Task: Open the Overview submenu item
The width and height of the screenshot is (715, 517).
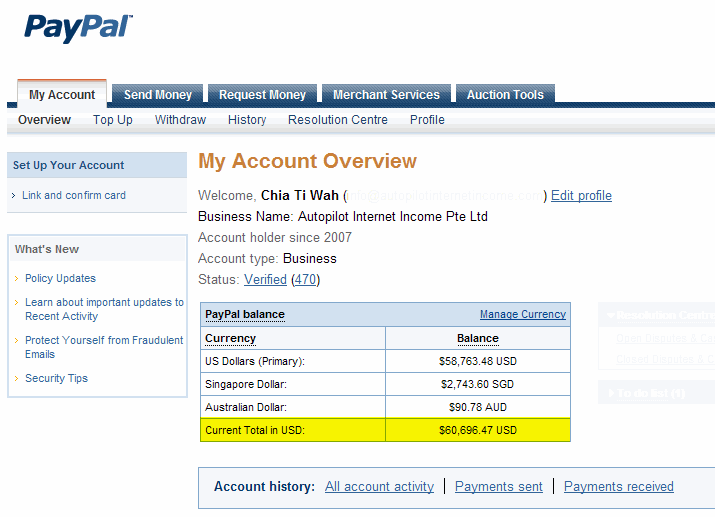Action: (44, 120)
